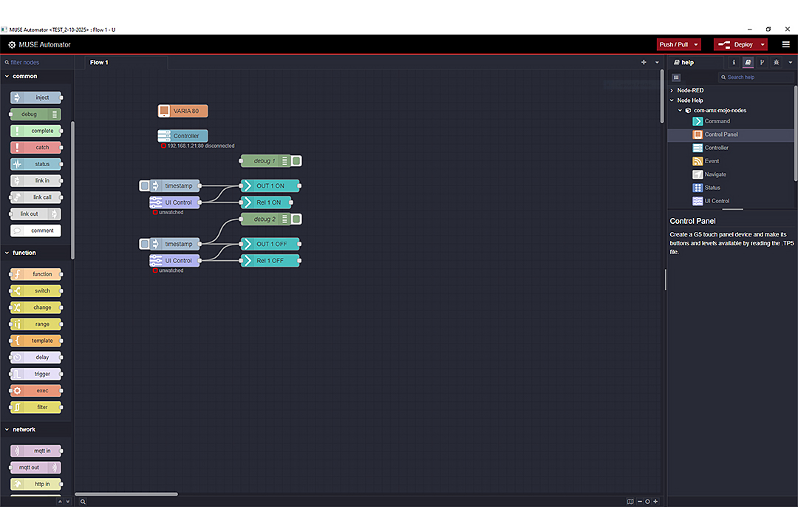Screen dimensions: 798x532
Task: Click the canvas horizontal scrollbar
Action: (x=126, y=494)
